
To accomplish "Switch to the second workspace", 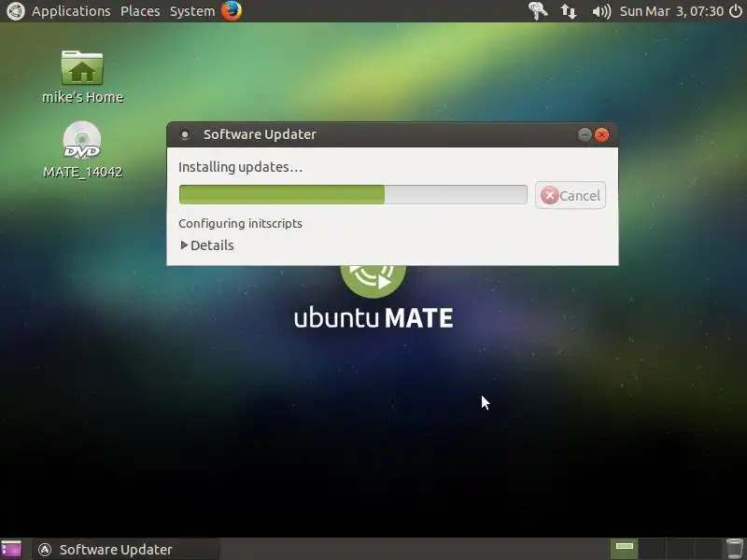I will coord(652,549).
